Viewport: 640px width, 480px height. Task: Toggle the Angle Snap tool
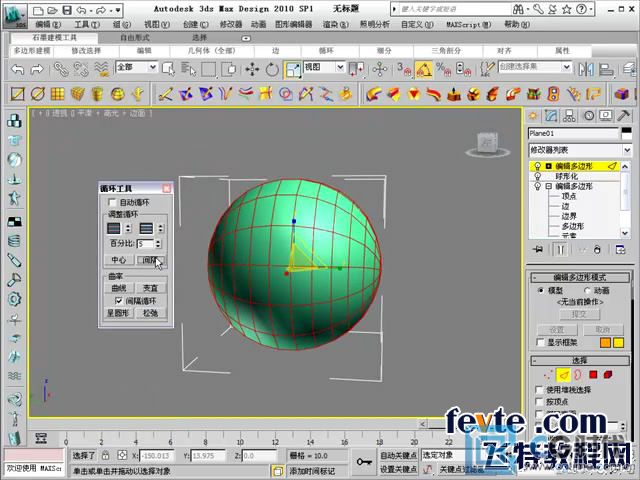tap(424, 69)
